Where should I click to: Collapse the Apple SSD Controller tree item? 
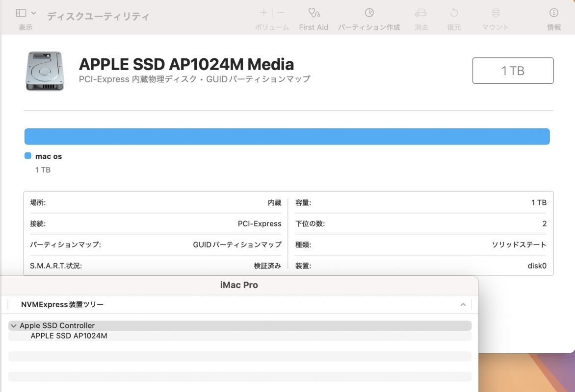tap(14, 325)
